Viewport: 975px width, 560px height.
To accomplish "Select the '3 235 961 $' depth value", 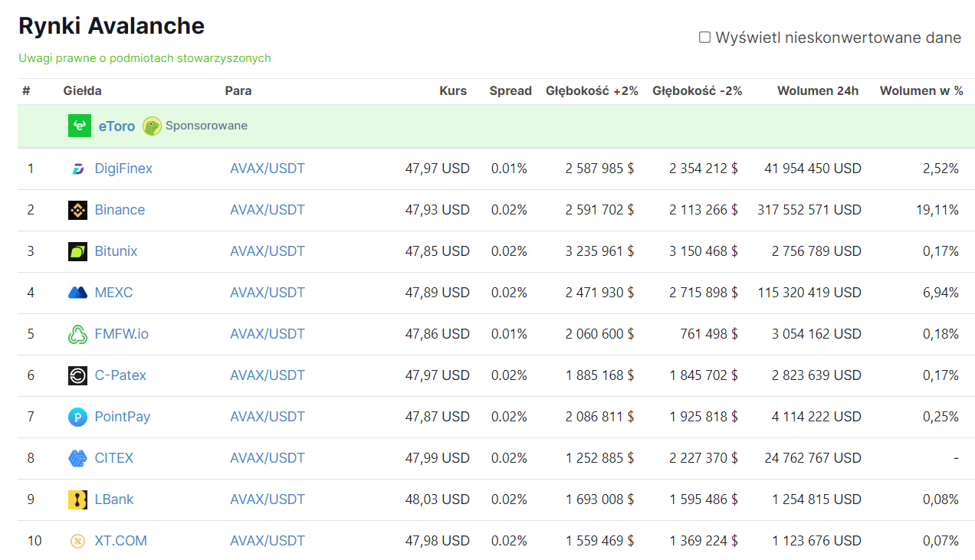I will [x=600, y=251].
